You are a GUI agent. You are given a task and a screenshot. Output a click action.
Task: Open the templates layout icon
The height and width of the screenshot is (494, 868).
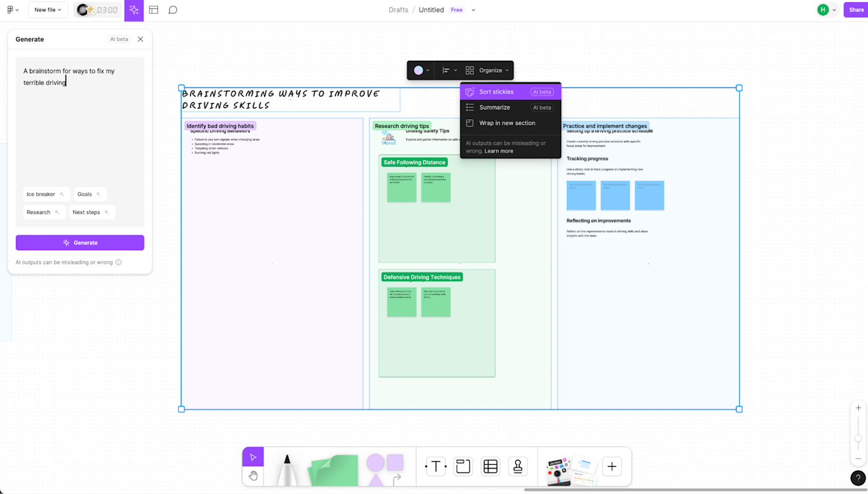point(154,10)
